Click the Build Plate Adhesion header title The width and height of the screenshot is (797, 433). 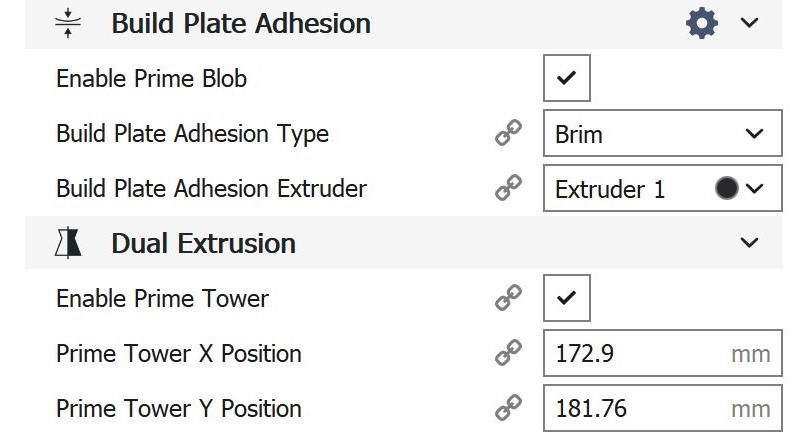pos(241,24)
